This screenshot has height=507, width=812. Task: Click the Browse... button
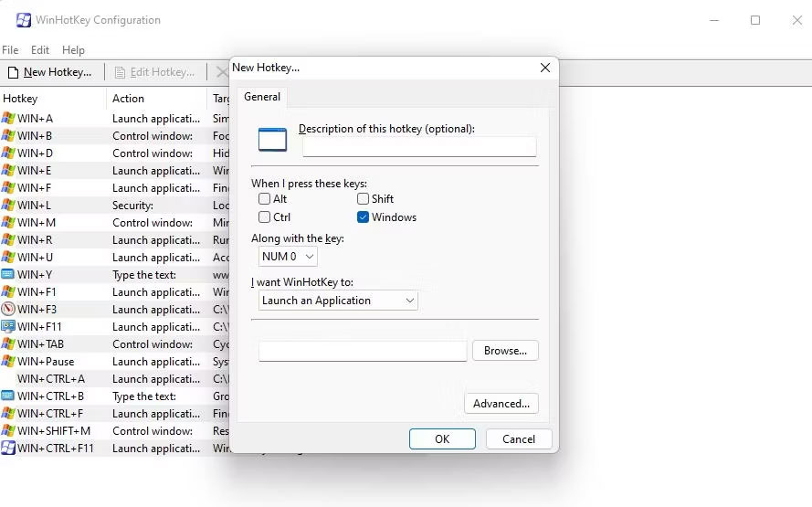505,351
